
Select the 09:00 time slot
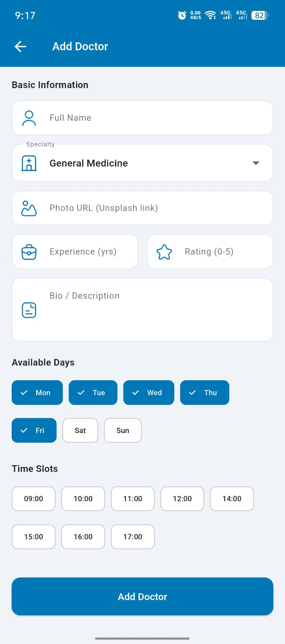click(33, 499)
